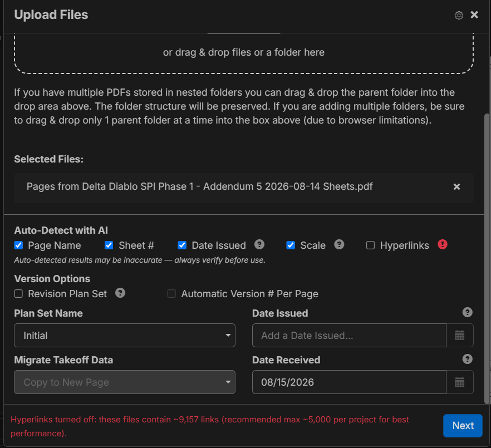Click the auto-detected results may be inaccurate note
The height and width of the screenshot is (448, 491).
click(140, 260)
